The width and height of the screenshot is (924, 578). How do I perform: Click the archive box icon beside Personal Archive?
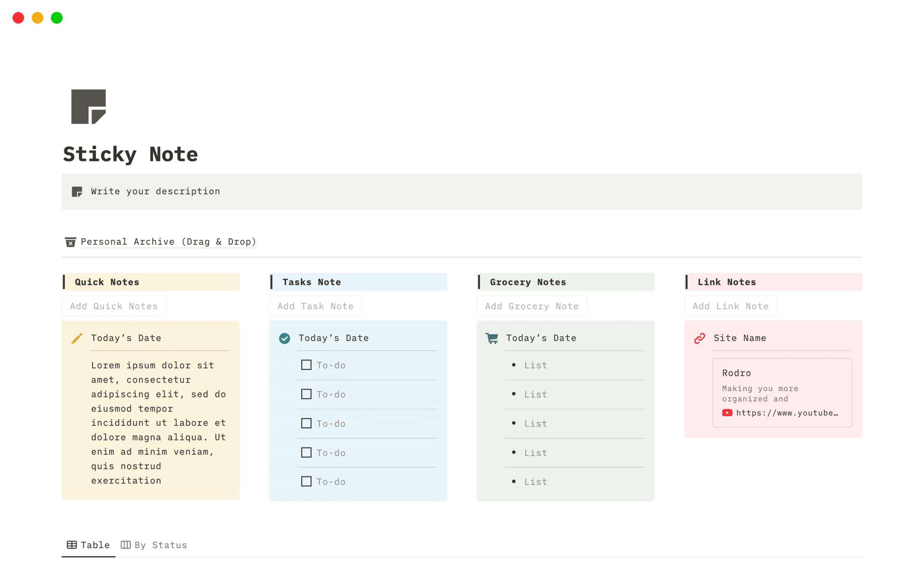pos(70,242)
